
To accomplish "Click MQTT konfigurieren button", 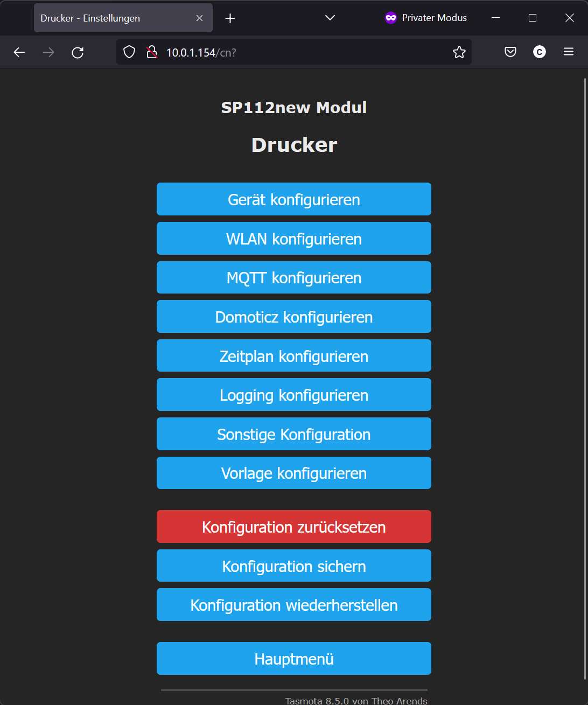I will (x=294, y=277).
